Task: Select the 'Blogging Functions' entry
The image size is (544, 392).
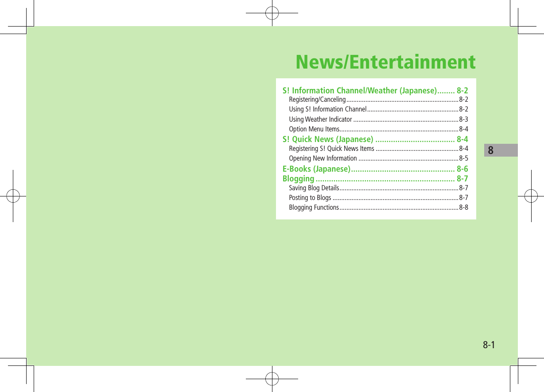Action: point(378,207)
